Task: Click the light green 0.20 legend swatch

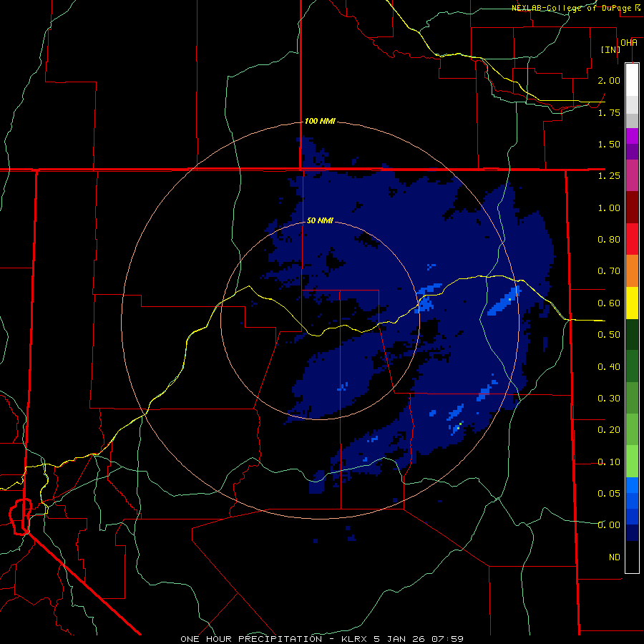Action: click(x=632, y=429)
